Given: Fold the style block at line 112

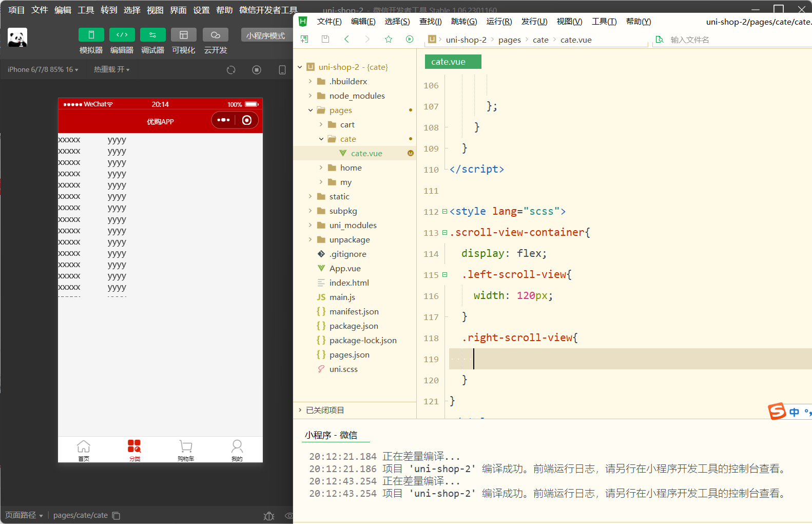Looking at the screenshot, I should (444, 212).
